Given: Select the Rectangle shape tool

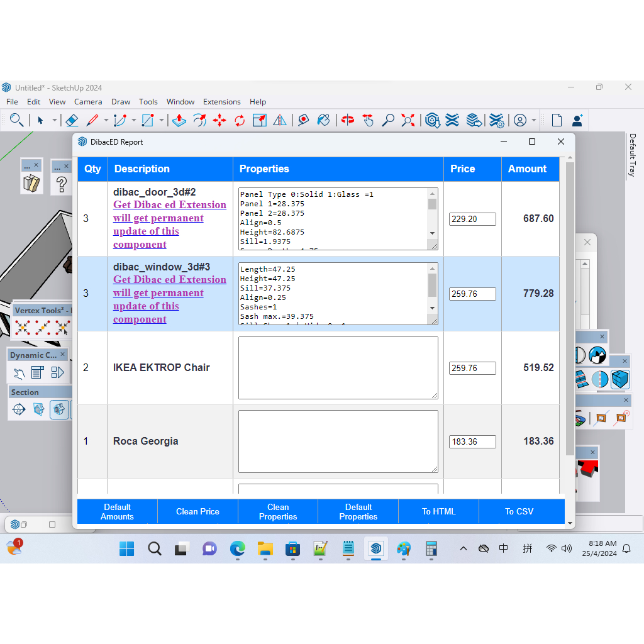Looking at the screenshot, I should [147, 120].
